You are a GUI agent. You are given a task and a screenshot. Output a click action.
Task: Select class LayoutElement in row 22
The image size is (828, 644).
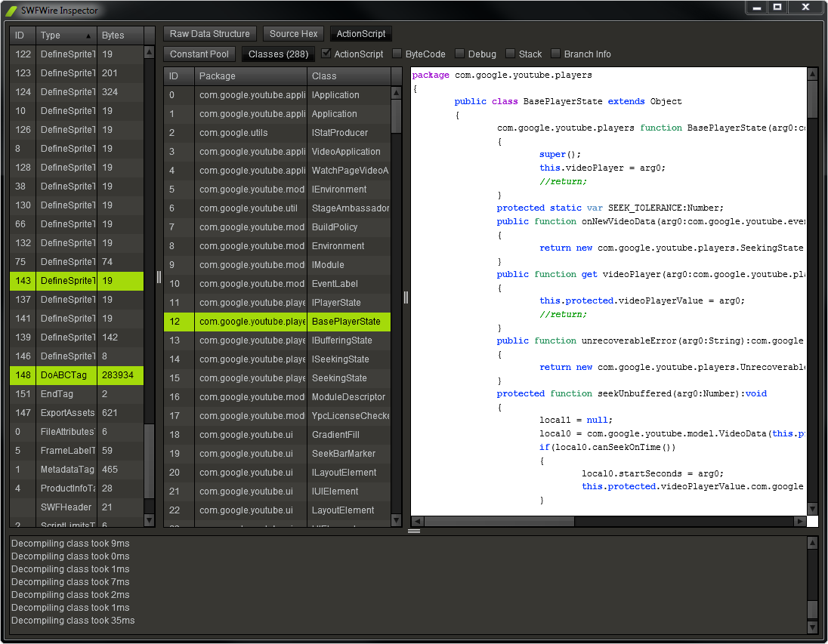pyautogui.click(x=277, y=510)
